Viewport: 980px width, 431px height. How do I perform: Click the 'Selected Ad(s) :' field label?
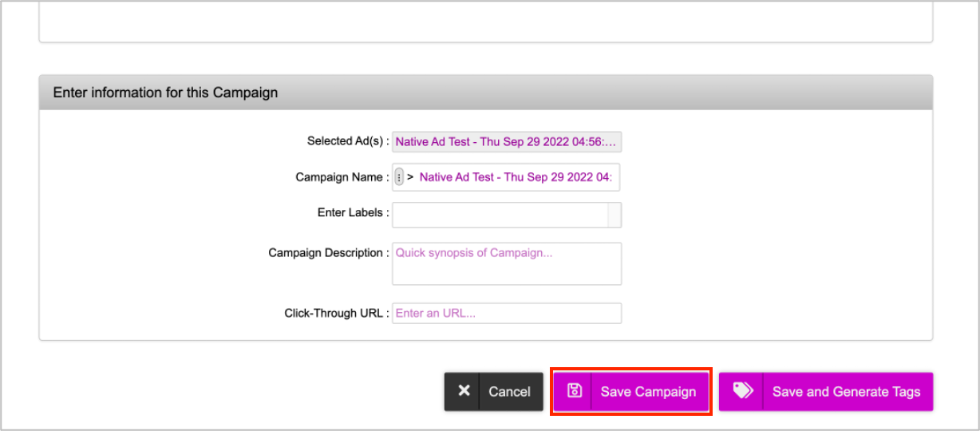[348, 141]
